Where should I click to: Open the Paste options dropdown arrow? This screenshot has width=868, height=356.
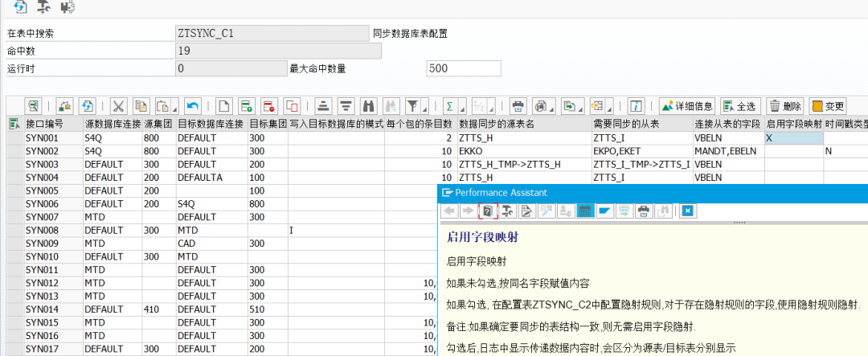coord(175,108)
